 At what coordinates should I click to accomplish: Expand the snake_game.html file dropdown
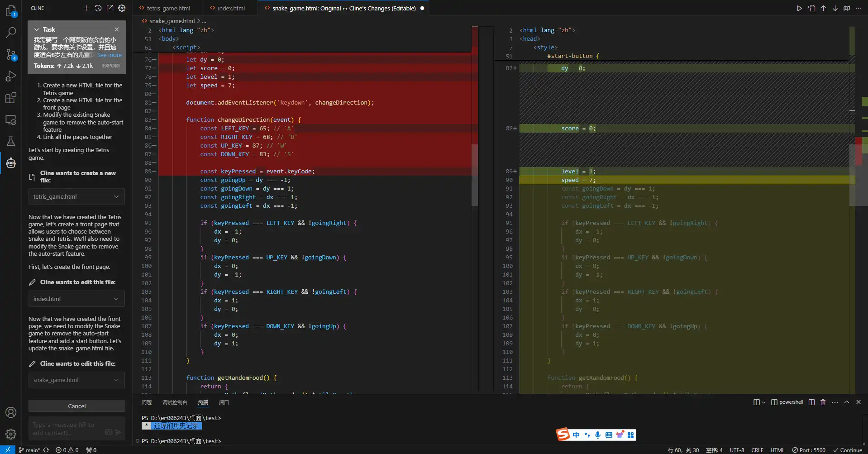coord(76,380)
